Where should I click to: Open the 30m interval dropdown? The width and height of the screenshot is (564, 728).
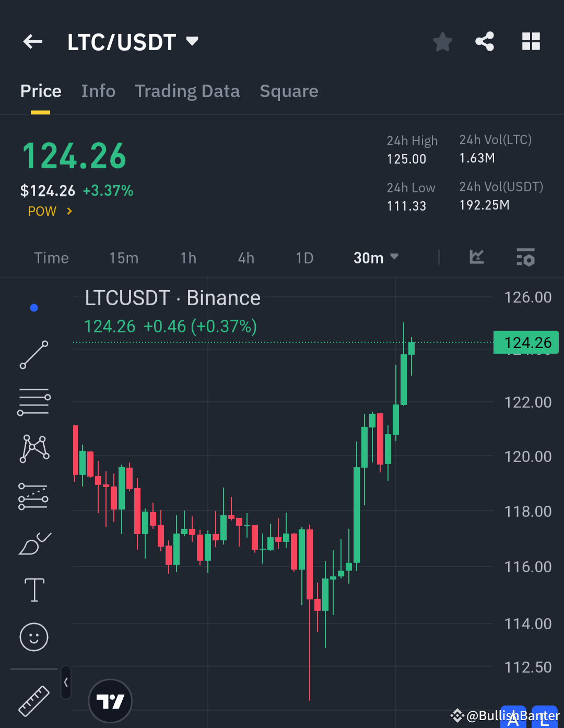(x=375, y=257)
